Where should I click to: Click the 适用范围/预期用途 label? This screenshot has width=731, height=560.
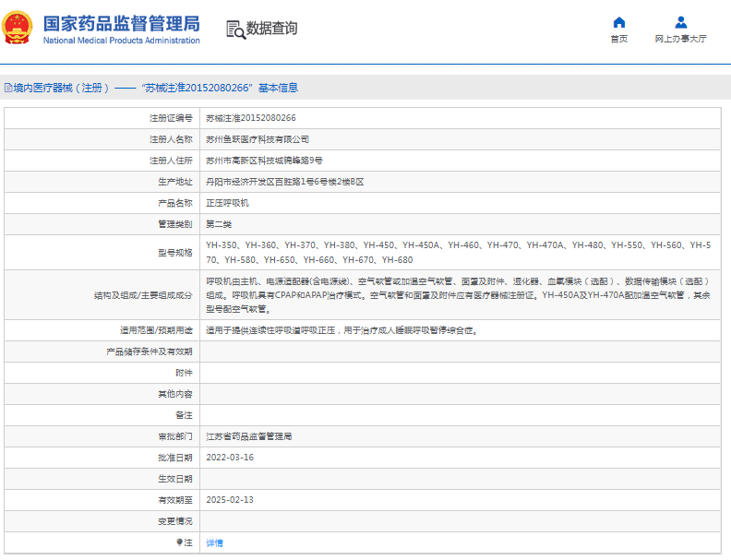(156, 330)
